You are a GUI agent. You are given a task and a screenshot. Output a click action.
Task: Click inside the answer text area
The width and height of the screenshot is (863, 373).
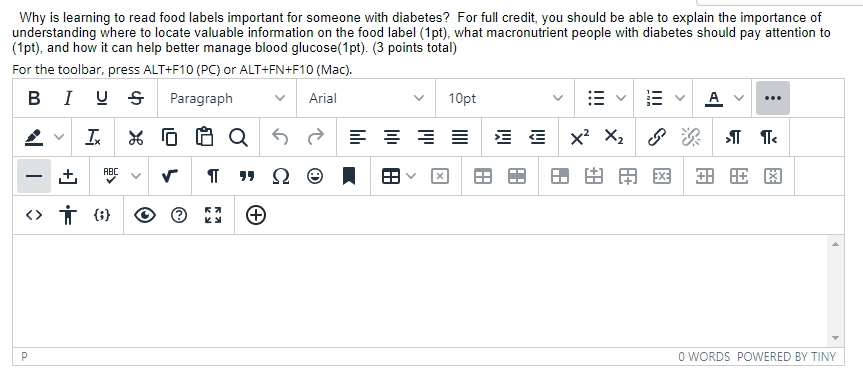point(421,291)
